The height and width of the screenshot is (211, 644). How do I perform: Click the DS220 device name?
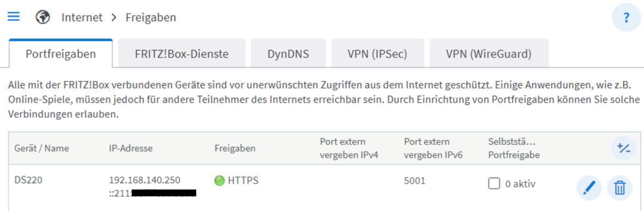click(x=28, y=180)
